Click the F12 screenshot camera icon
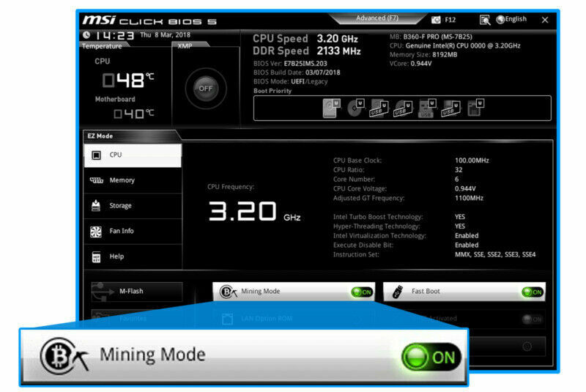Screen dimensions: 586x392 [436, 20]
